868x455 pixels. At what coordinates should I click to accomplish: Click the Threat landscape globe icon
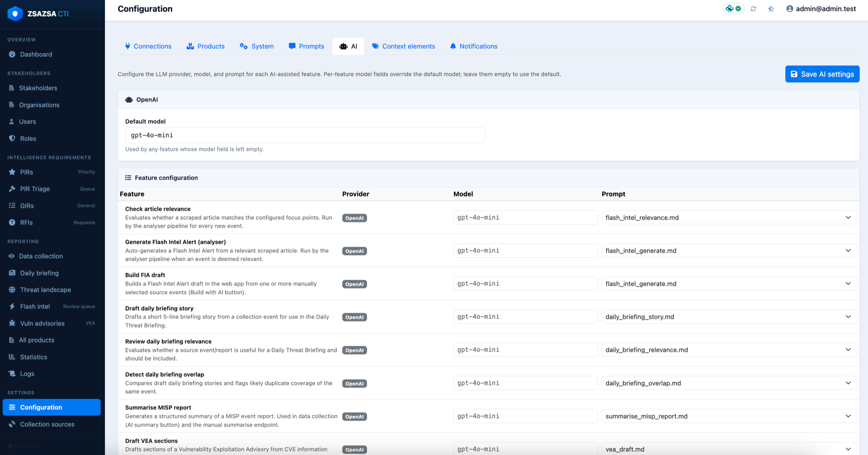[x=12, y=289]
